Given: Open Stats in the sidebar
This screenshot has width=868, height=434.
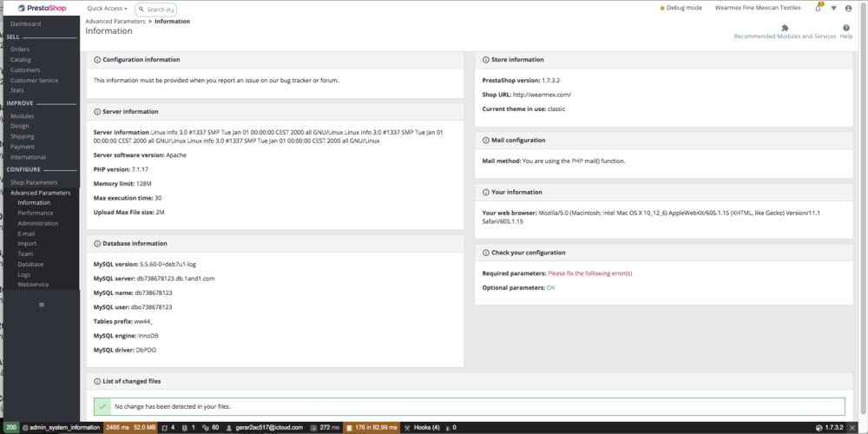Looking at the screenshot, I should coord(17,90).
